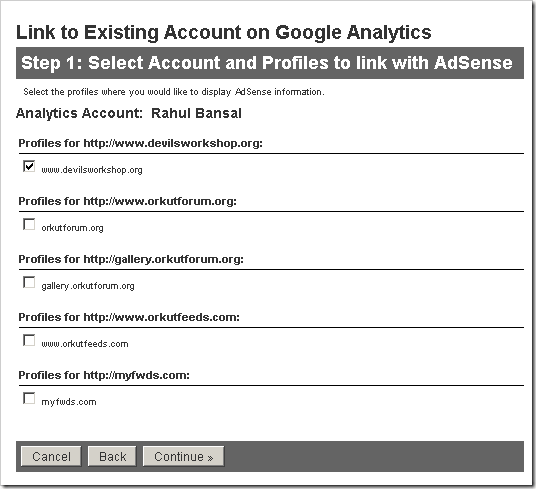The image size is (536, 489).
Task: Select the myfwds.com profile checkbox
Action: click(29, 398)
